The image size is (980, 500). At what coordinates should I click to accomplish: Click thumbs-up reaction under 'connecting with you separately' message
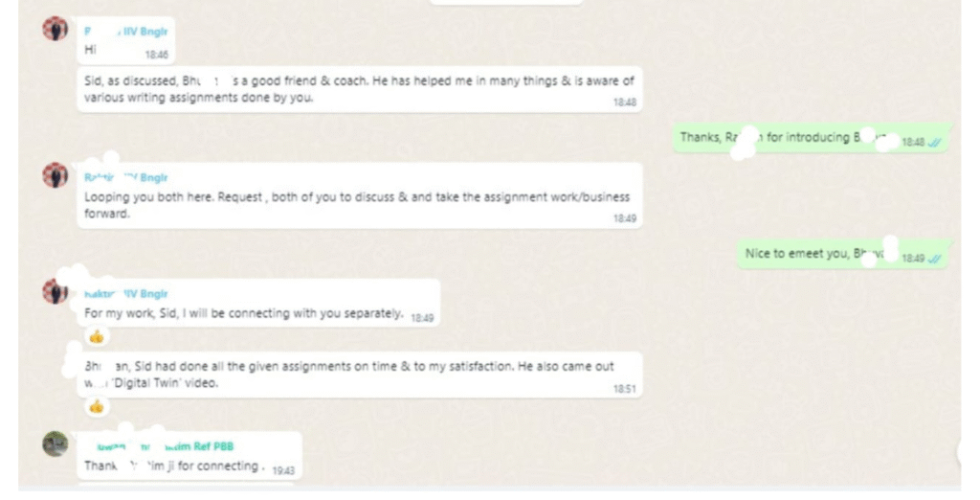(x=97, y=337)
